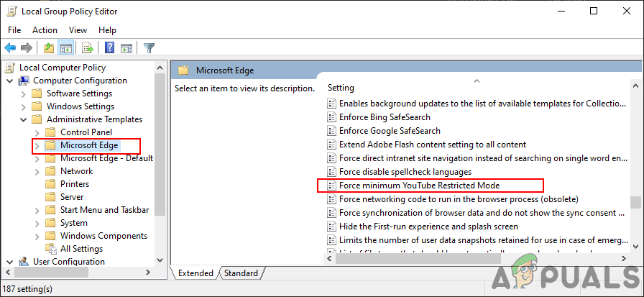Collapse the Administrative Templates node

24,119
